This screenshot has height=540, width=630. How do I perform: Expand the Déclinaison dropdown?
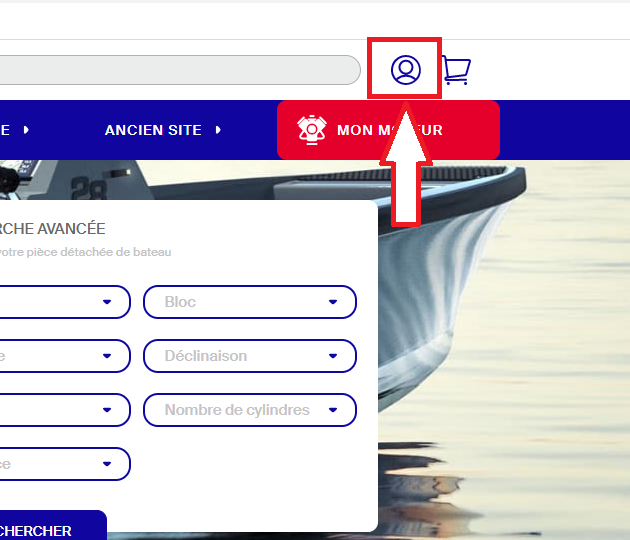click(x=250, y=356)
